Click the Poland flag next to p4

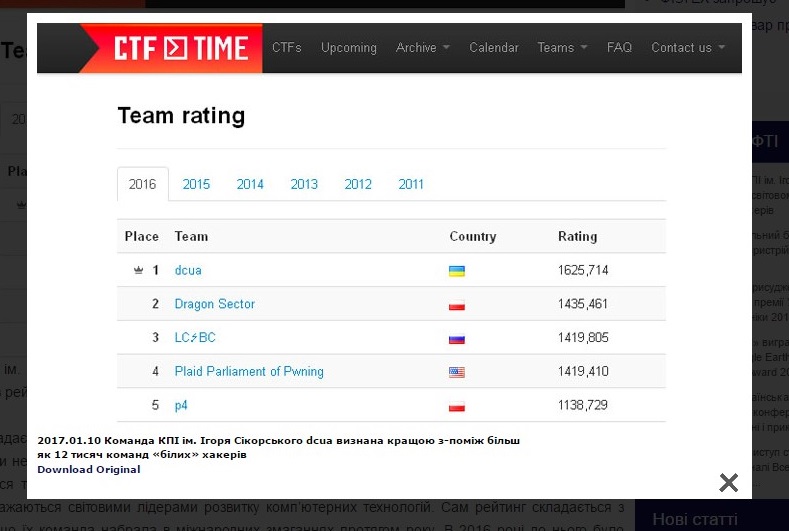pyautogui.click(x=457, y=406)
